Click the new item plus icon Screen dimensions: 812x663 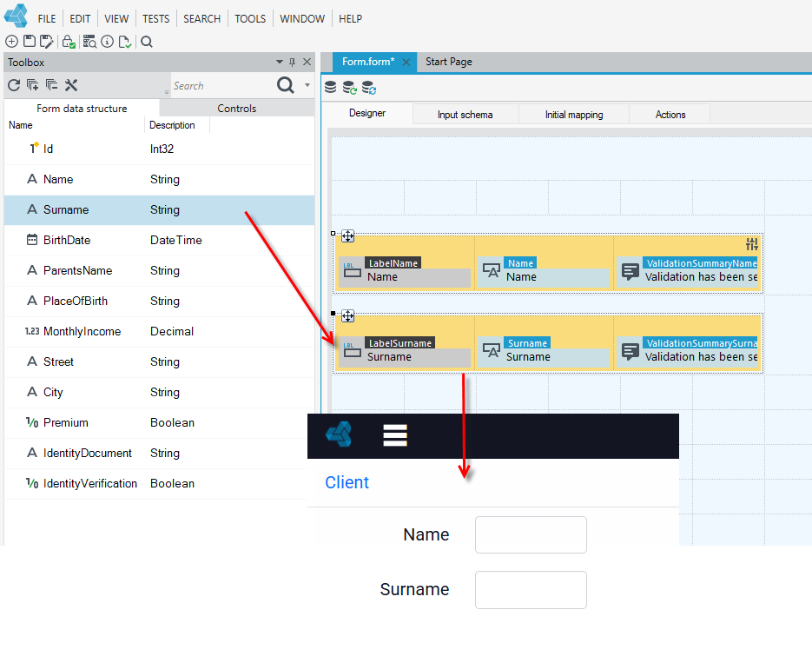(11, 42)
